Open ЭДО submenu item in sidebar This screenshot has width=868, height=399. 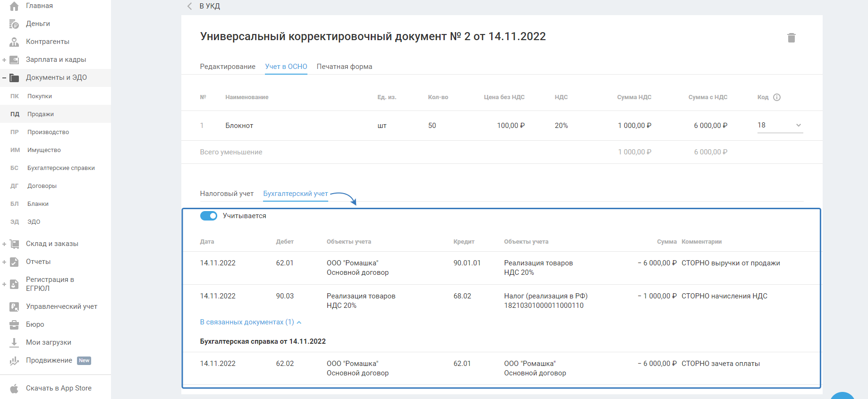(34, 222)
